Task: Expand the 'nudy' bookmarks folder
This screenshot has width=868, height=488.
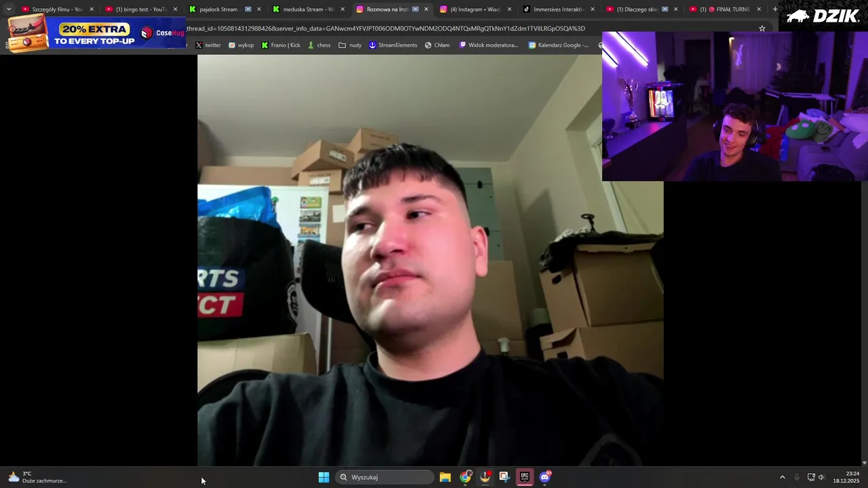Action: click(350, 45)
